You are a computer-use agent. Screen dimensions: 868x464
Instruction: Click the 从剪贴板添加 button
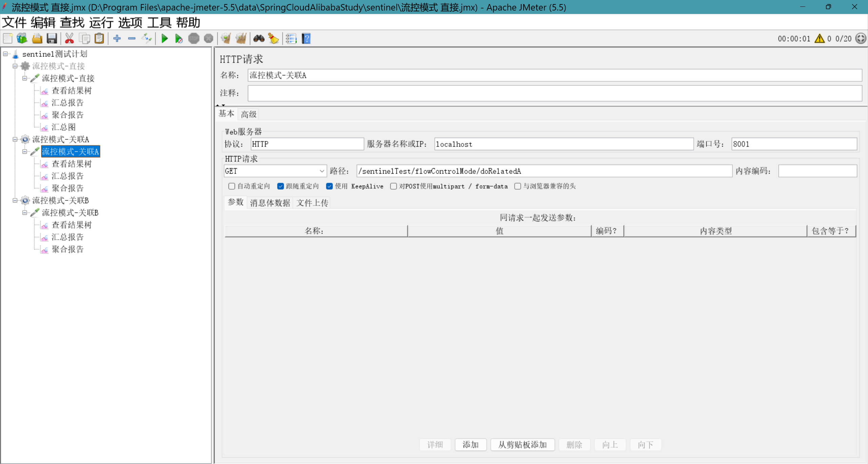coord(522,445)
